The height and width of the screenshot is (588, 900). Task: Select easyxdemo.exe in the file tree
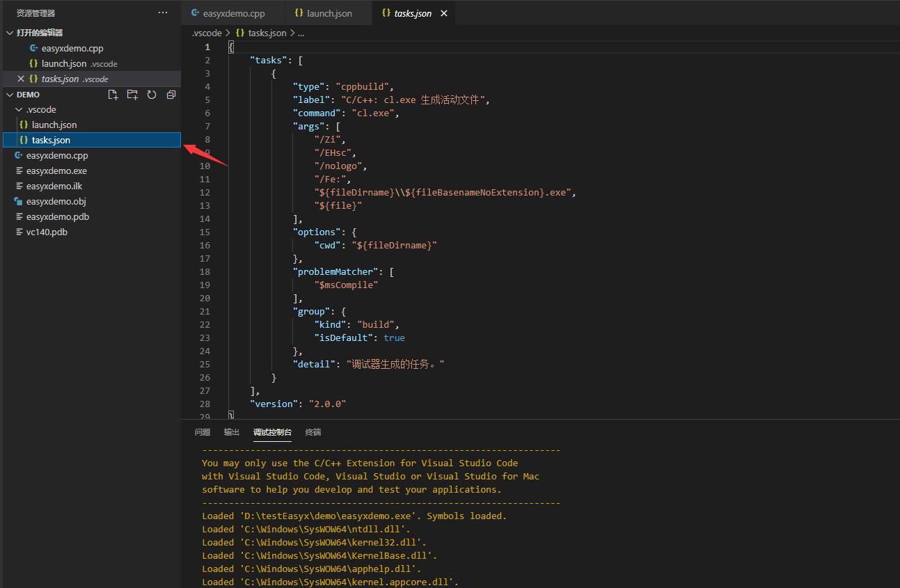point(90,170)
